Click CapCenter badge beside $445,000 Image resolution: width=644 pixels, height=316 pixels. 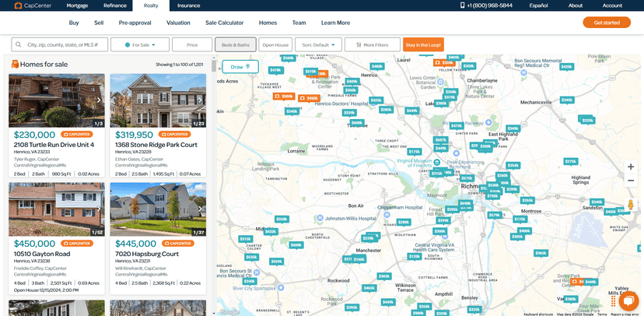pyautogui.click(x=178, y=244)
